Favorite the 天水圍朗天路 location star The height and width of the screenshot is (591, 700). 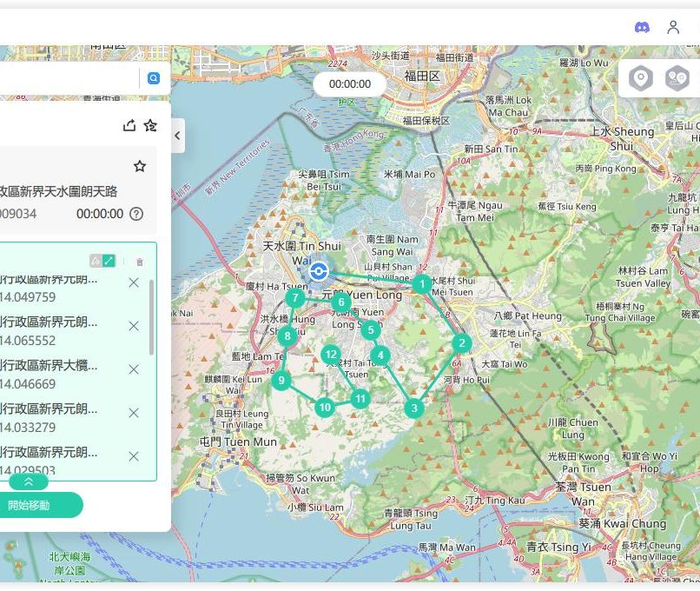coord(139,166)
